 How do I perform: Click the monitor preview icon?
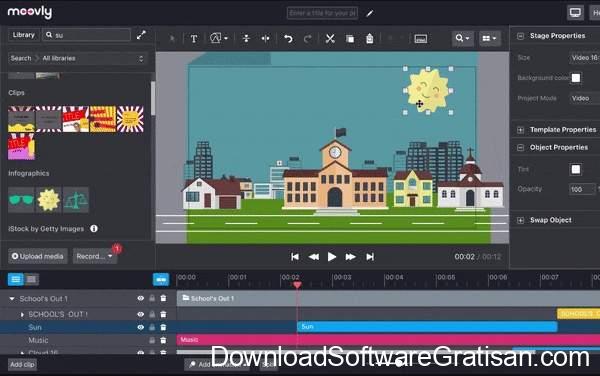[575, 13]
